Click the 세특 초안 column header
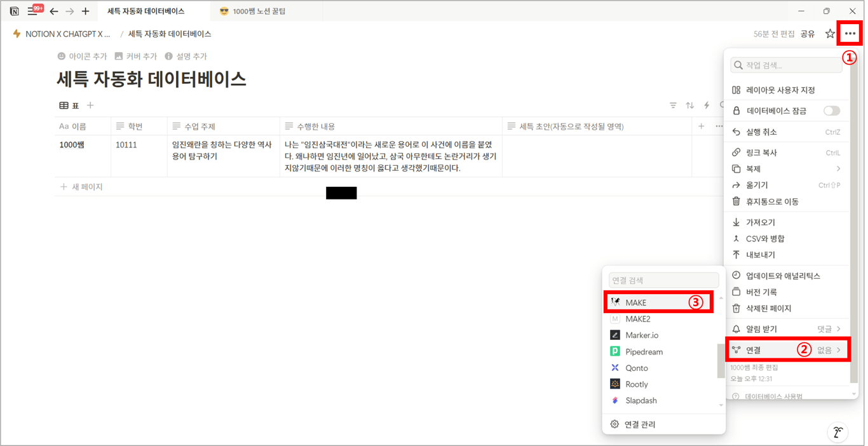 coord(597,126)
